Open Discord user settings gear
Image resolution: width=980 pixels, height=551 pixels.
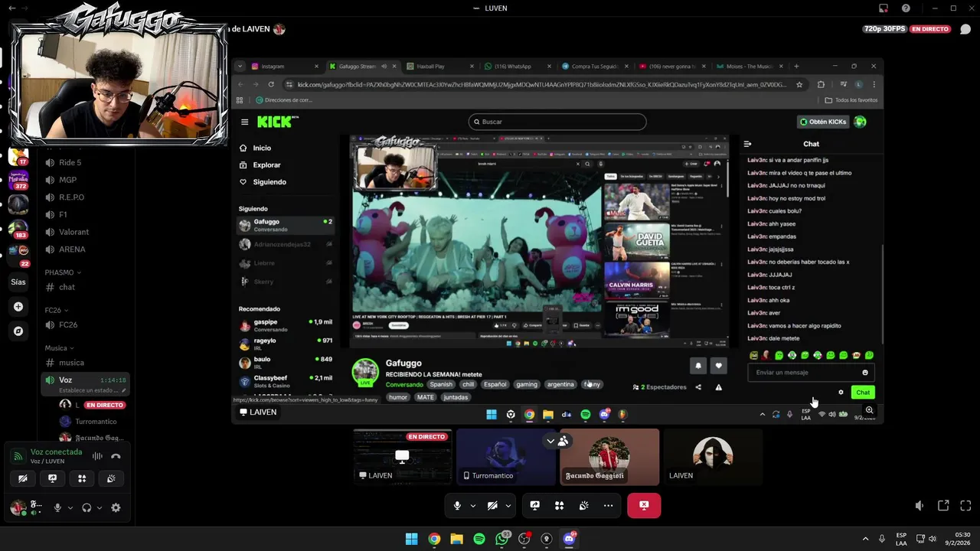click(x=116, y=507)
